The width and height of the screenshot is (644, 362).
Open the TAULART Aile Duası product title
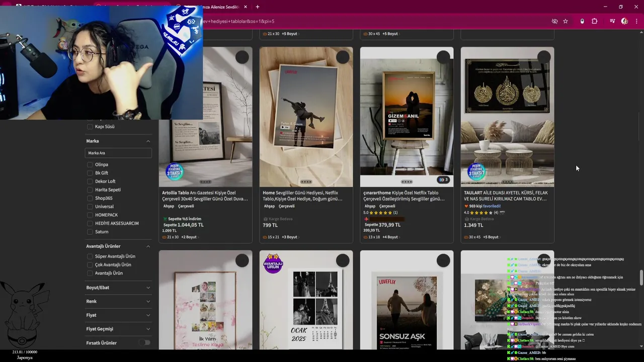point(506,196)
